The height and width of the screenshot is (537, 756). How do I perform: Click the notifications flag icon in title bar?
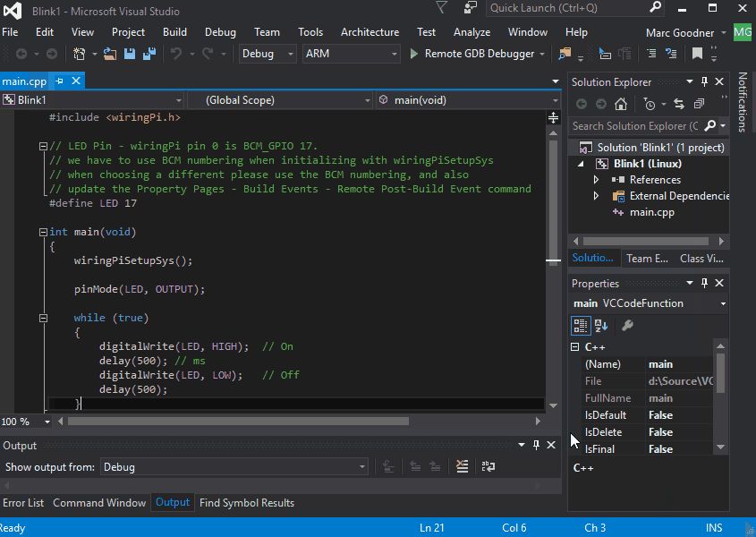point(441,8)
